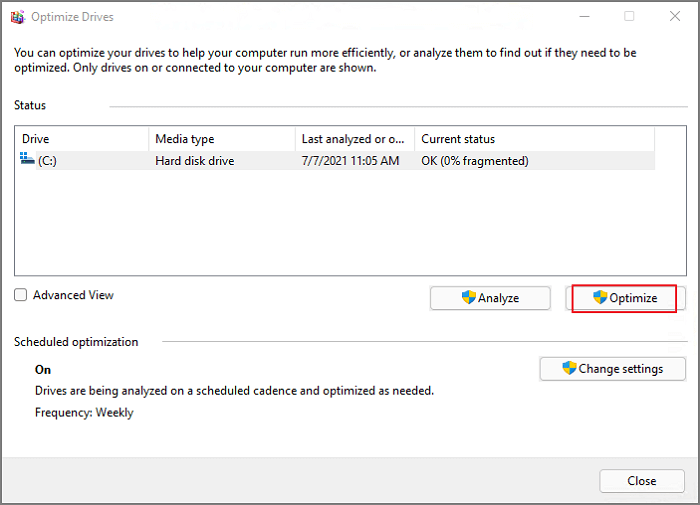Viewport: 700px width, 505px height.
Task: Click the Advanced View label text
Action: 73,295
